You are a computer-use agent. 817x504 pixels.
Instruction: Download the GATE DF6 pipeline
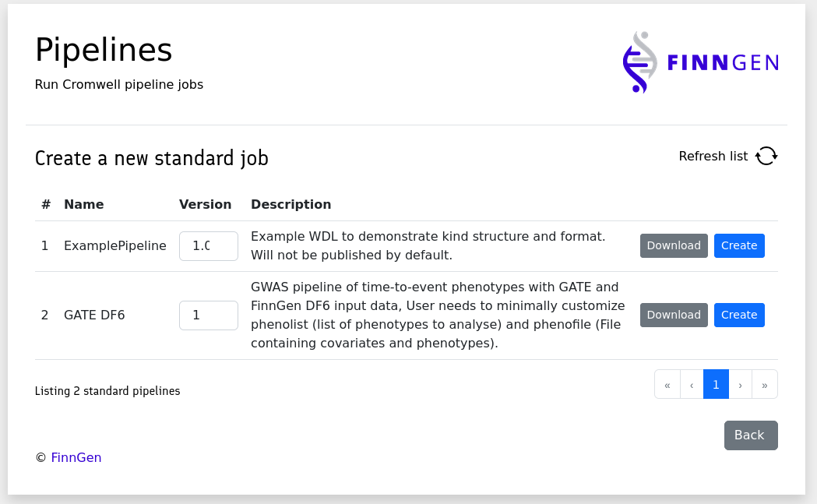click(674, 315)
